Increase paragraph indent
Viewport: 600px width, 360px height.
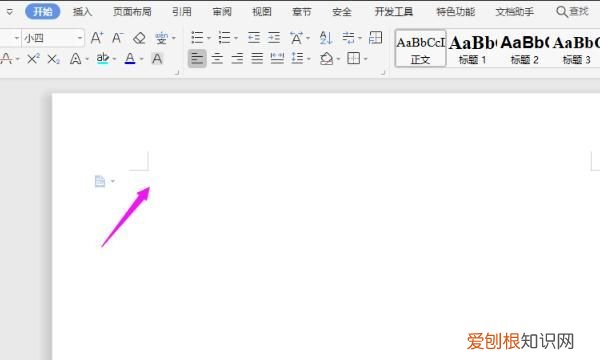click(274, 38)
